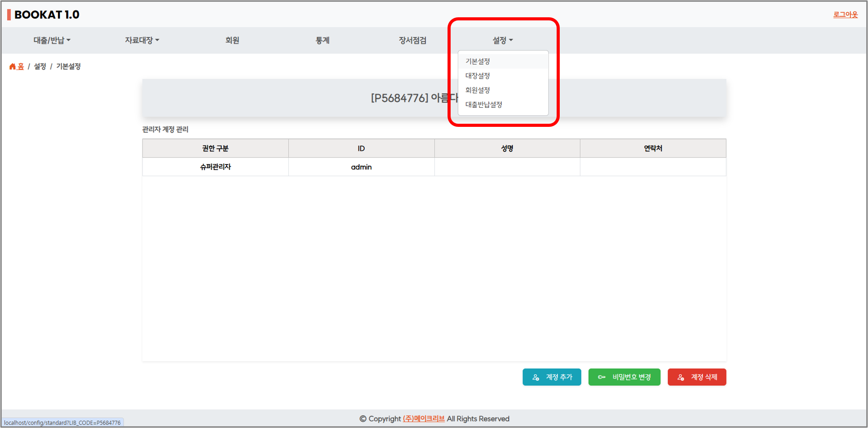The width and height of the screenshot is (868, 428).
Task: Click the home icon in breadcrumb
Action: (x=12, y=67)
